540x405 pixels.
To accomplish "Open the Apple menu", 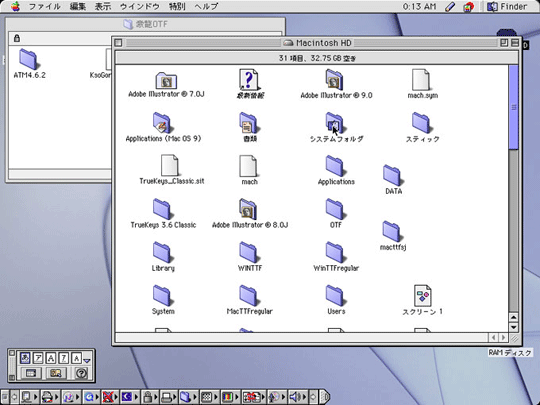I will point(15,6).
